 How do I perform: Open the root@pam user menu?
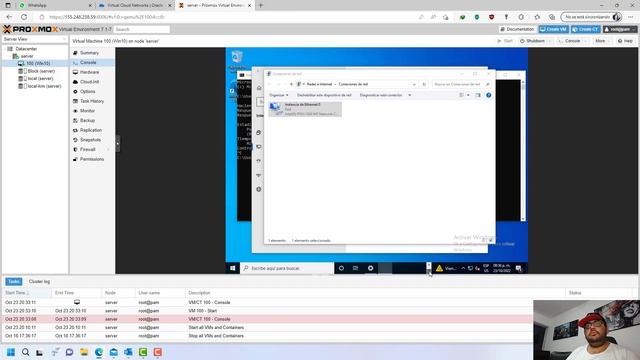click(620, 29)
